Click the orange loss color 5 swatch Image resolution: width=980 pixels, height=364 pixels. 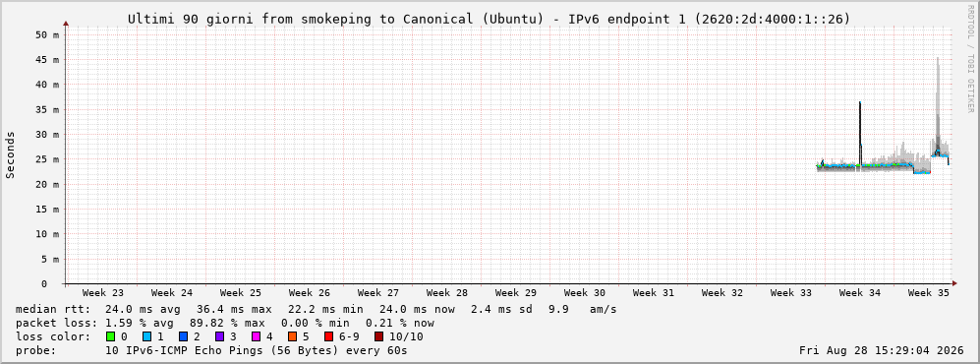coord(293,337)
